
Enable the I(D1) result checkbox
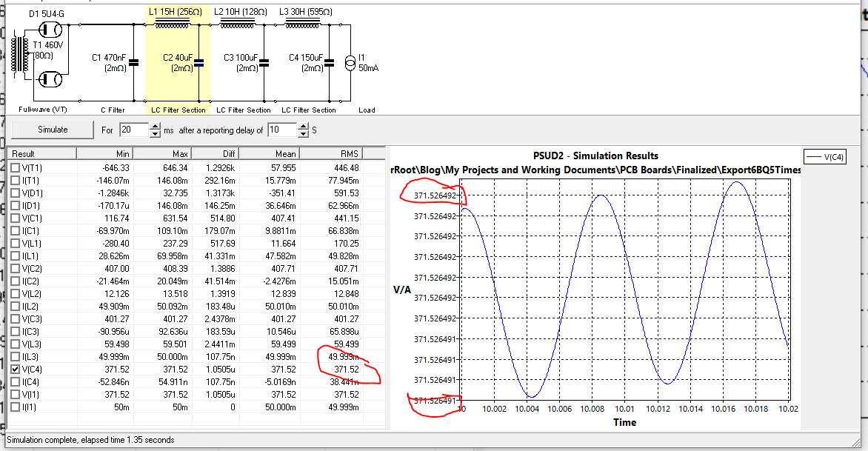click(x=15, y=206)
